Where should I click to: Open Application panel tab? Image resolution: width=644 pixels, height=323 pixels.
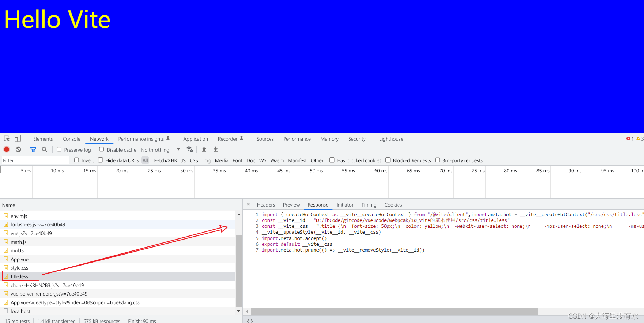click(x=196, y=139)
